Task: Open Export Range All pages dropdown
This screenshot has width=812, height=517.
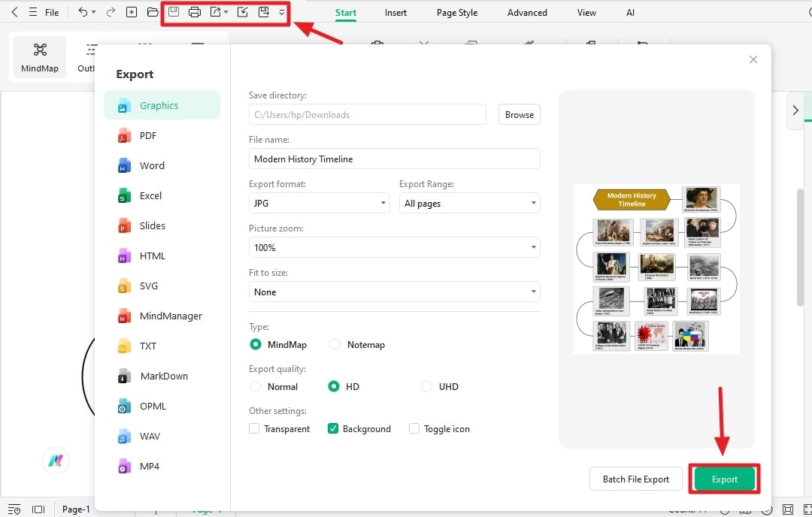Action: 470,203
